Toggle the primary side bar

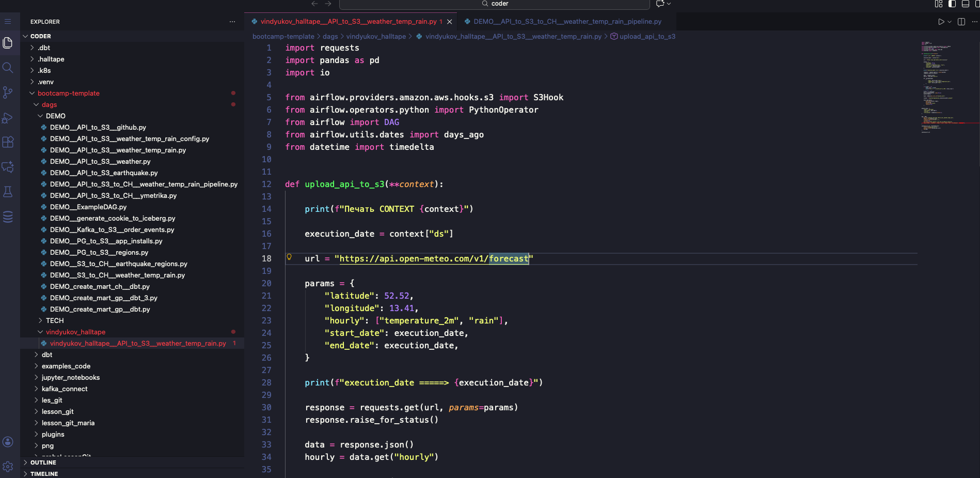[952, 4]
